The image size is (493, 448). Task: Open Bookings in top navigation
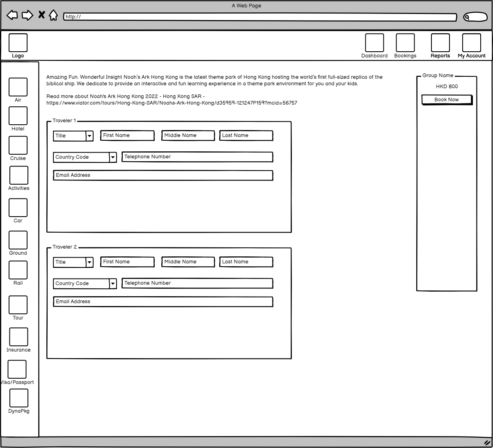point(405,43)
